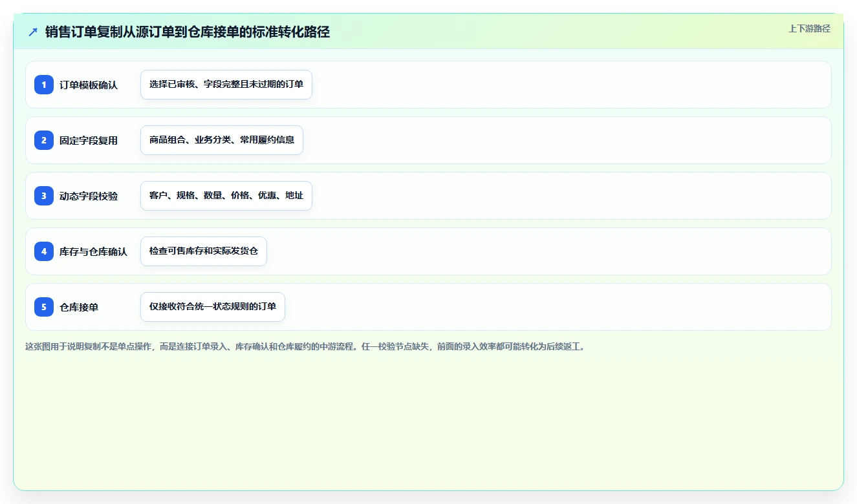The width and height of the screenshot is (857, 504).
Task: Click the footnote paragraph starting 这张图用于说明
Action: [305, 347]
